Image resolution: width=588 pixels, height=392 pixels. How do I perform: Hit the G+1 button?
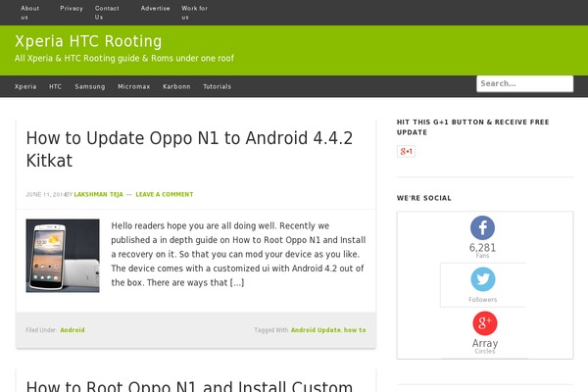pyautogui.click(x=406, y=151)
